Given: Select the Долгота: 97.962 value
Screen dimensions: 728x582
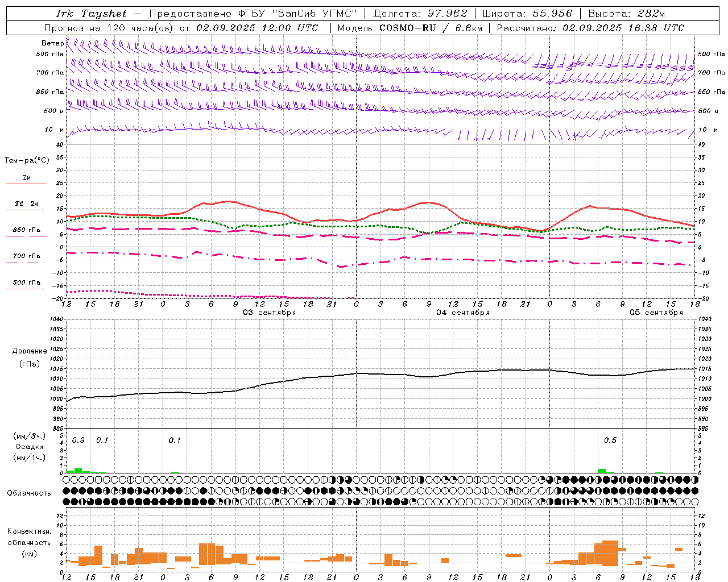Looking at the screenshot, I should 420,14.
